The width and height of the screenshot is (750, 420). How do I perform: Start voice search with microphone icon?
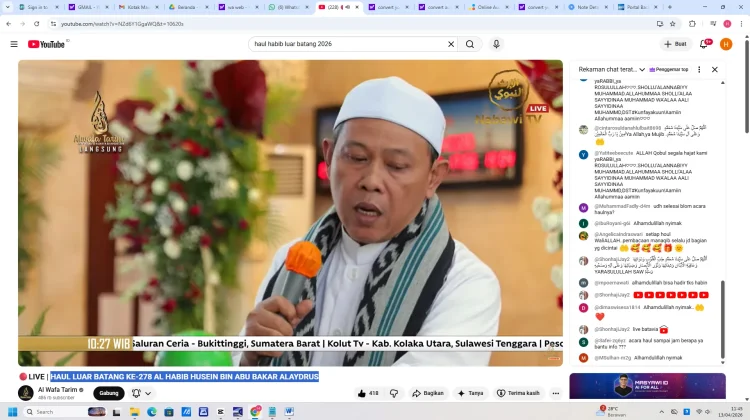[x=496, y=44]
